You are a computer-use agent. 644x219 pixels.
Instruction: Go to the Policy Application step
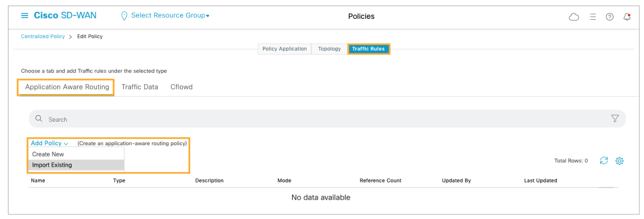pos(284,49)
